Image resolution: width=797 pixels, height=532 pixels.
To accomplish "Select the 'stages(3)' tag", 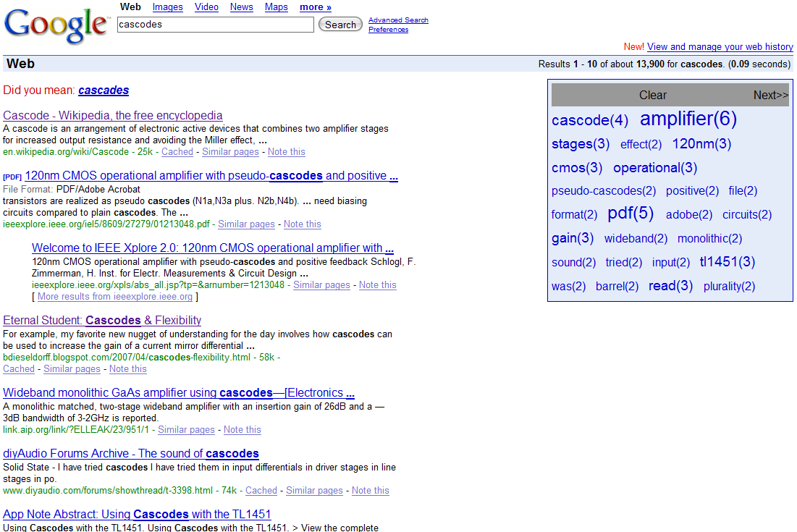I will [581, 144].
